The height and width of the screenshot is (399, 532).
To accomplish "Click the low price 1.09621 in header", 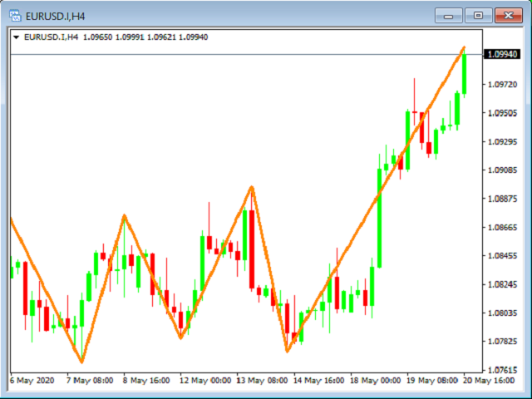I will [161, 37].
